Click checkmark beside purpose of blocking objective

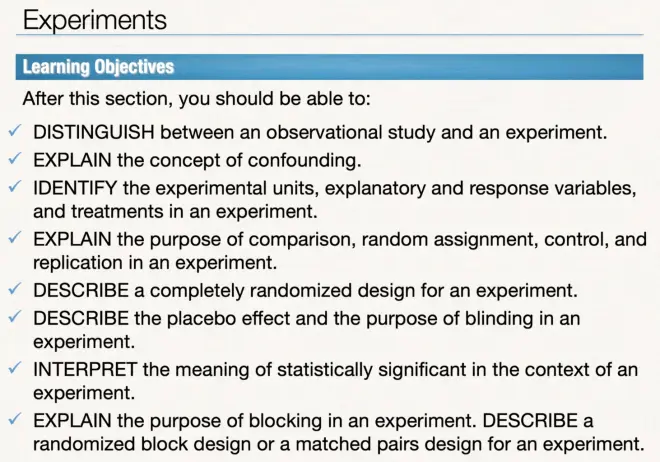[x=14, y=419]
